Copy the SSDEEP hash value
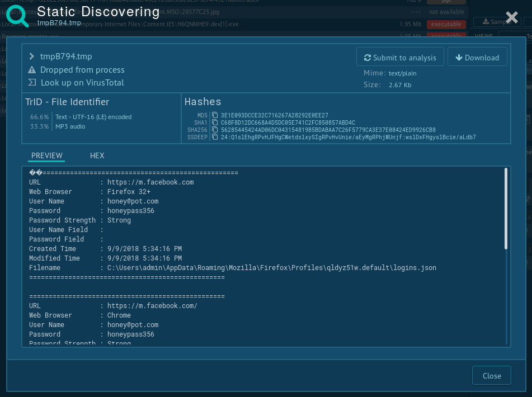The height and width of the screenshot is (397, 532). click(x=215, y=137)
